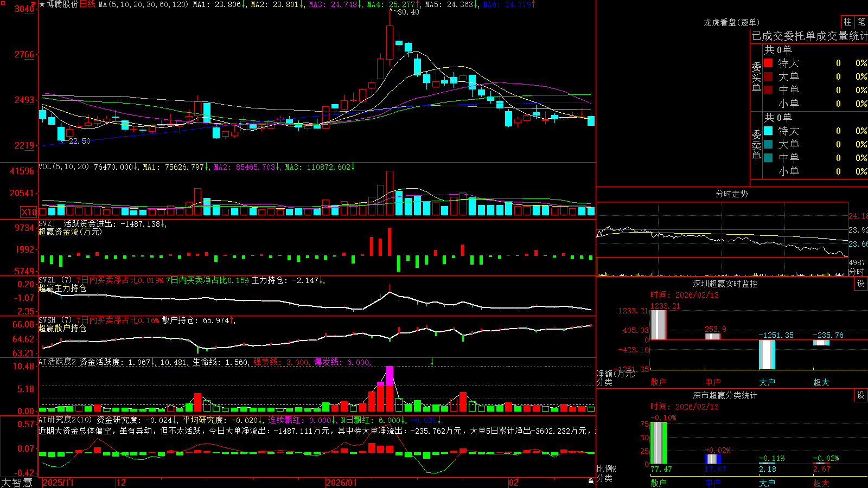Click the 超赢资金流(万元) label

[70, 232]
